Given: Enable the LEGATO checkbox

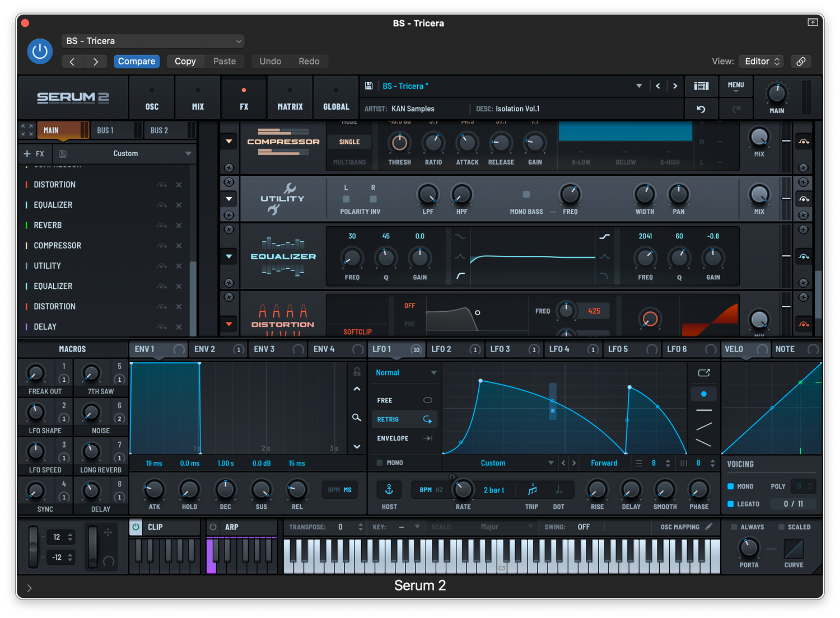Looking at the screenshot, I should pyautogui.click(x=731, y=504).
